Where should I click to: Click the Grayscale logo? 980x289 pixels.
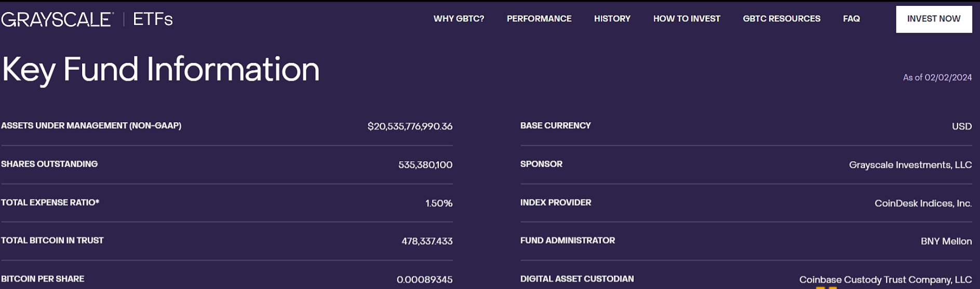pos(57,19)
